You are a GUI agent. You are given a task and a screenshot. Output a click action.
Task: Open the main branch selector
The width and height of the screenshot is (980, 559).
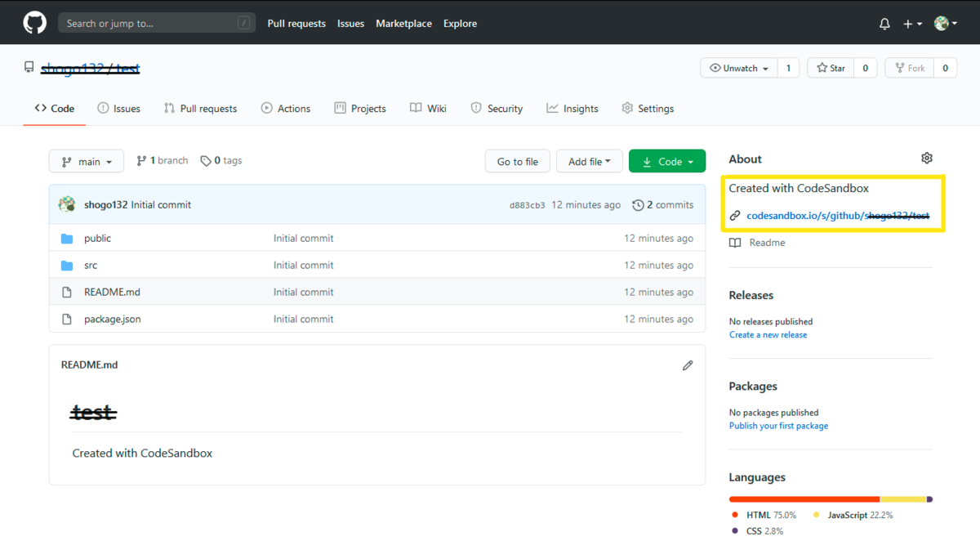coord(86,161)
